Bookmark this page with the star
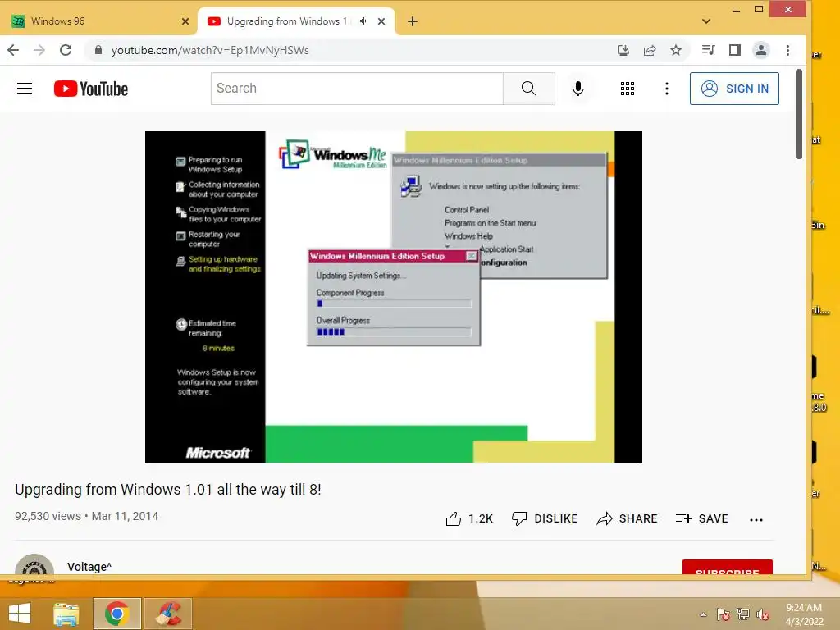 pyautogui.click(x=676, y=50)
